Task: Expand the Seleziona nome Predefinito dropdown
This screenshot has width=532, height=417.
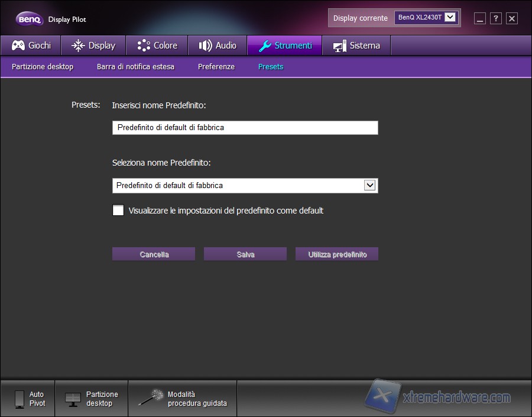Action: tap(371, 185)
